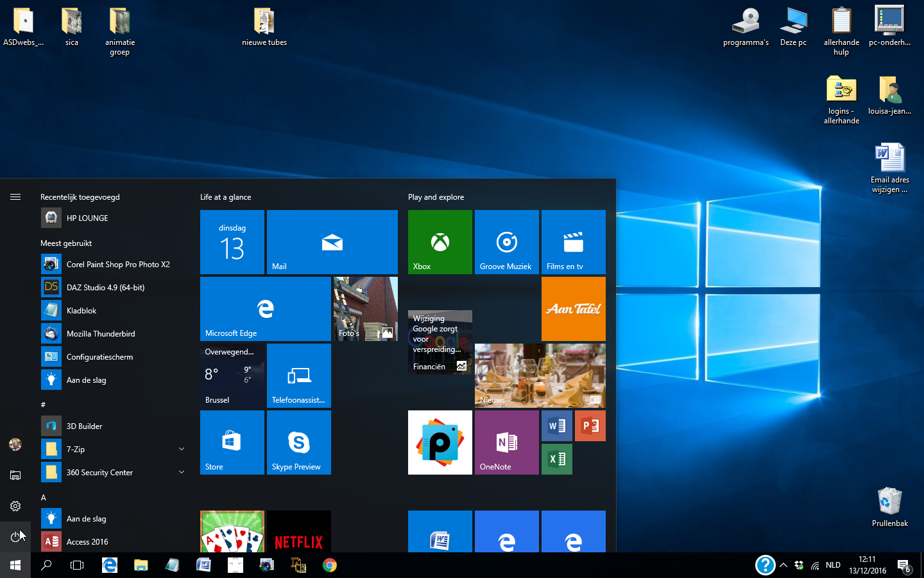Open the small Excel tile
This screenshot has width=924, height=578.
[556, 459]
